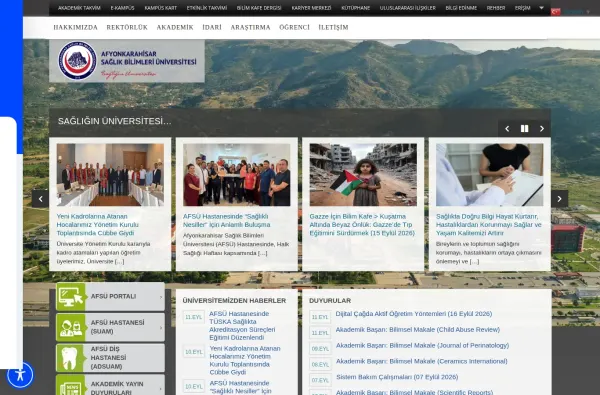Screen dimensions: 600x395
Task: Go to previous slide in slider header
Action: pos(507,129)
